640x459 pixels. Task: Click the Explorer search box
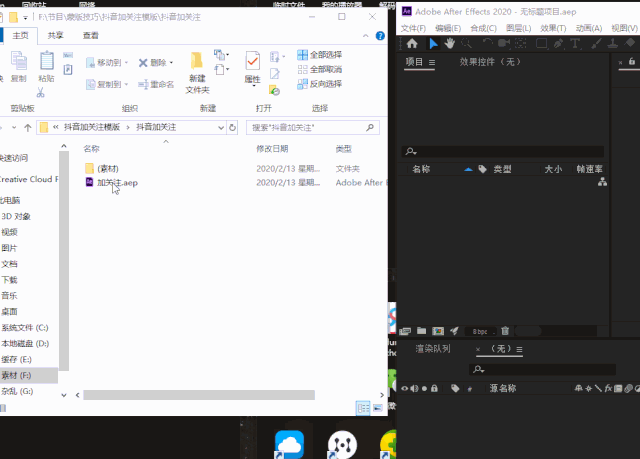pyautogui.click(x=313, y=128)
